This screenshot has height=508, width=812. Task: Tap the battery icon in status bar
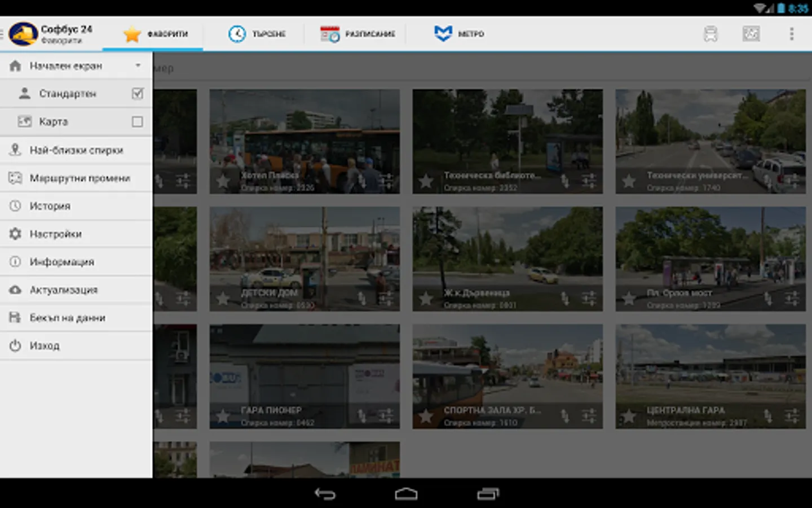[781, 8]
